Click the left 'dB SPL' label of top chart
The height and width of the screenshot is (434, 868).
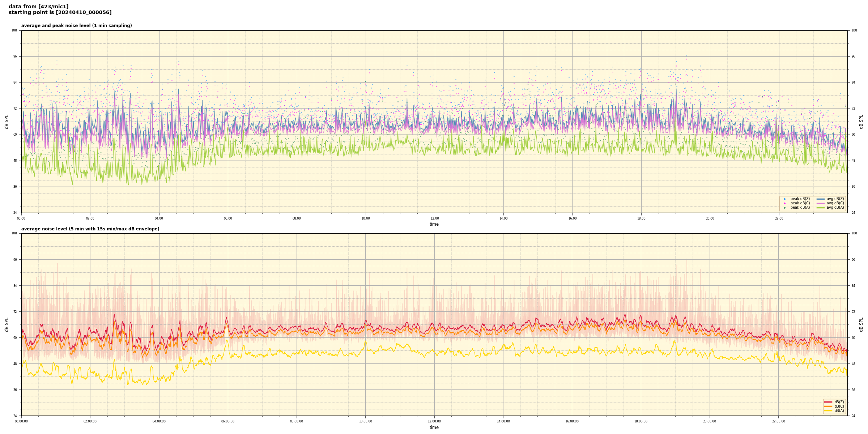(x=7, y=122)
